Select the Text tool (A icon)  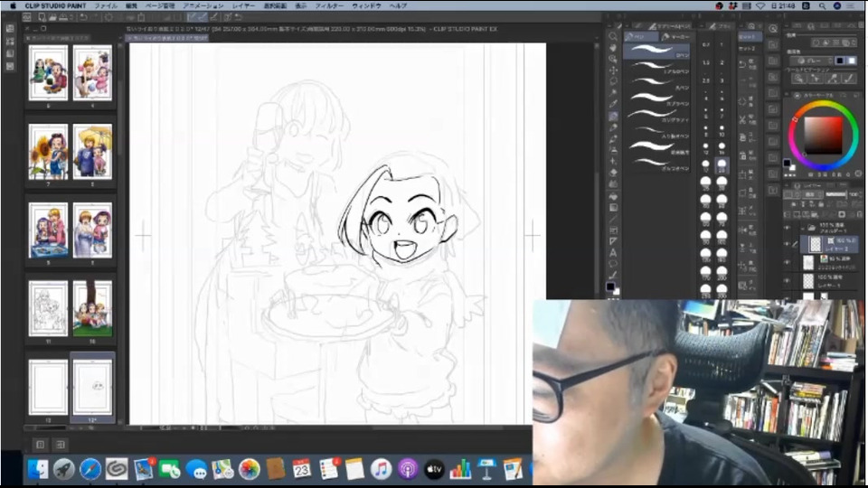click(x=613, y=253)
